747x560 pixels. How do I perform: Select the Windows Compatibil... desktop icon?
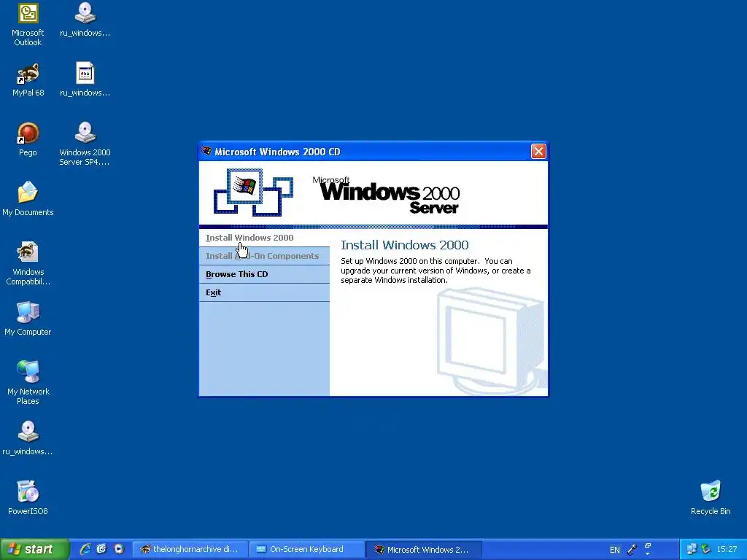28,262
